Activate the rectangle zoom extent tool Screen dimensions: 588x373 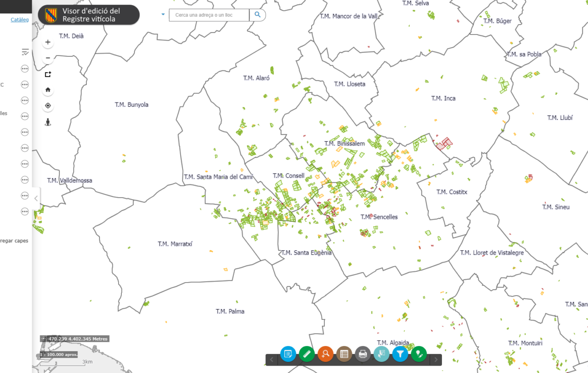[48, 74]
